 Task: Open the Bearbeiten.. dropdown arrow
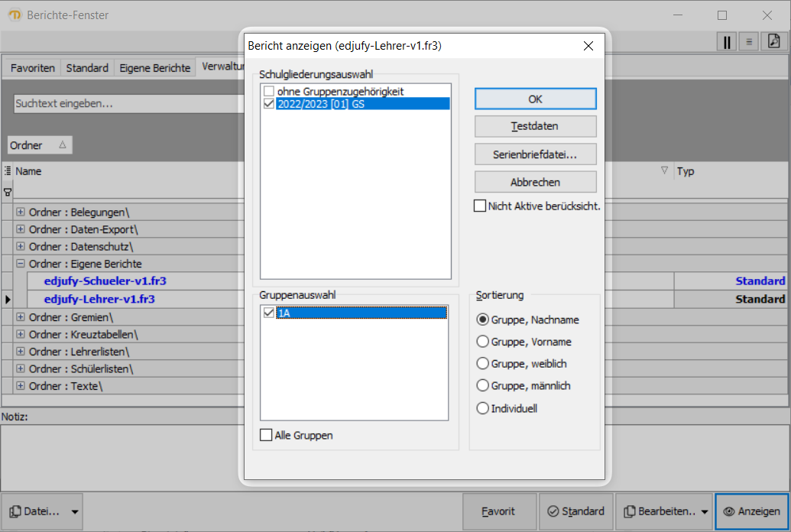click(704, 512)
